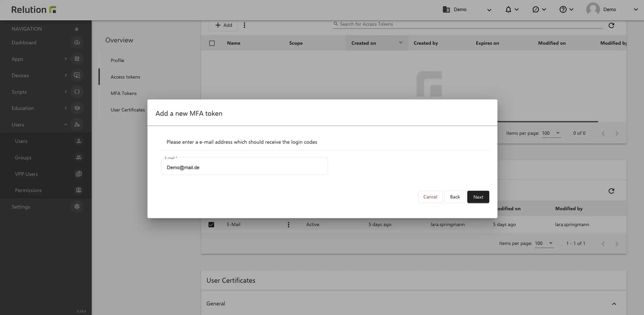Image resolution: width=644 pixels, height=315 pixels.
Task: Open the Profile overview item
Action: (117, 60)
